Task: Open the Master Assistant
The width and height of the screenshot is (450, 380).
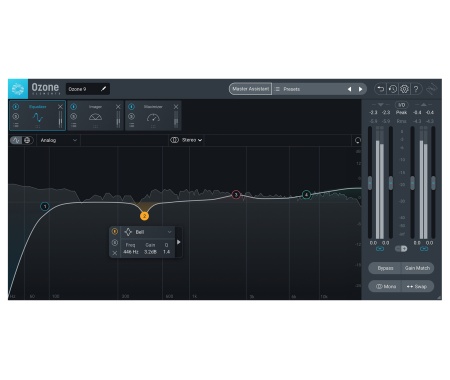Action: (250, 89)
